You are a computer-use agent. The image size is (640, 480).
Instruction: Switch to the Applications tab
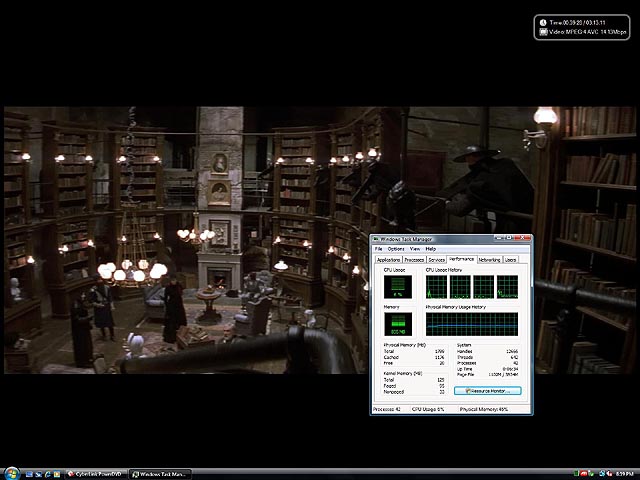pos(389,260)
